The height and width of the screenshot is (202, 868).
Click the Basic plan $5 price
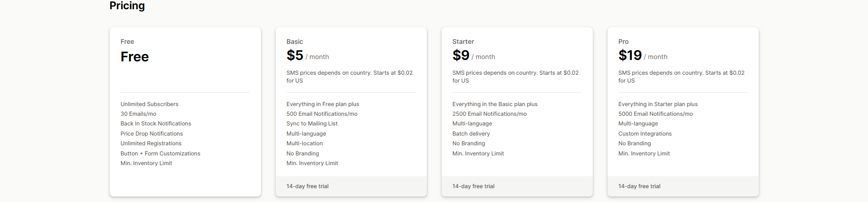point(295,55)
